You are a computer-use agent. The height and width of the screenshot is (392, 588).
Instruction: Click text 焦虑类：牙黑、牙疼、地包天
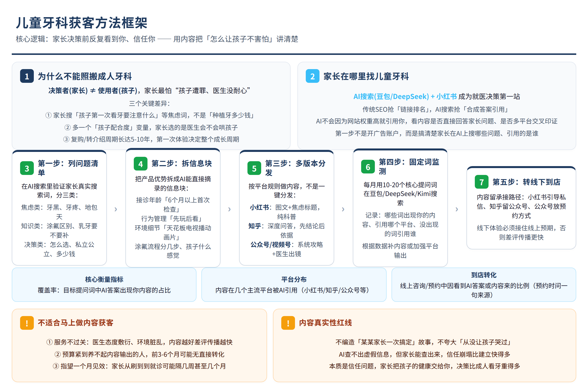click(59, 212)
